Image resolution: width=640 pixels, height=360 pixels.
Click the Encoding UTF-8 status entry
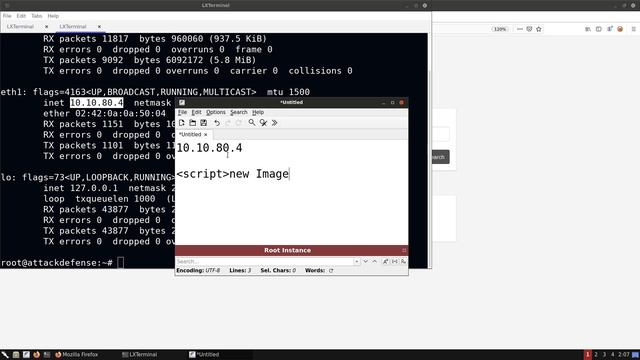[198, 271]
